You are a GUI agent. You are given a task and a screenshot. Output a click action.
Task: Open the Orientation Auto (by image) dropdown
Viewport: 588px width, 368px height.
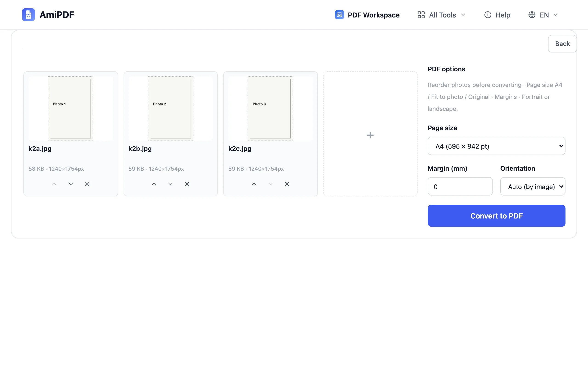click(x=533, y=186)
